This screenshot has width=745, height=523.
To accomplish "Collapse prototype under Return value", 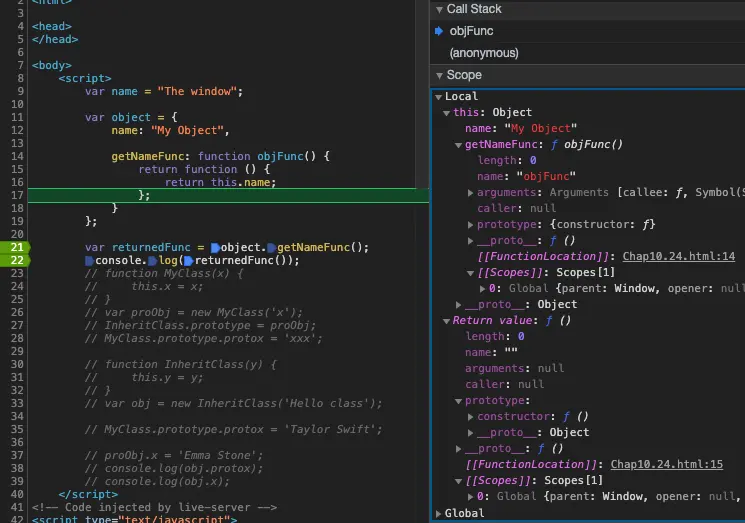I will click(x=458, y=401).
